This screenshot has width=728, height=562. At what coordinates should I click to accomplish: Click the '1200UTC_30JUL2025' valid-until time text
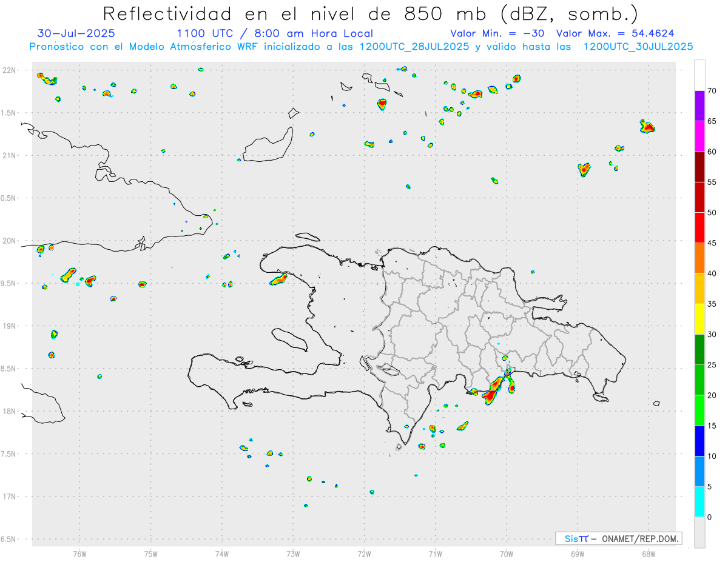click(638, 46)
